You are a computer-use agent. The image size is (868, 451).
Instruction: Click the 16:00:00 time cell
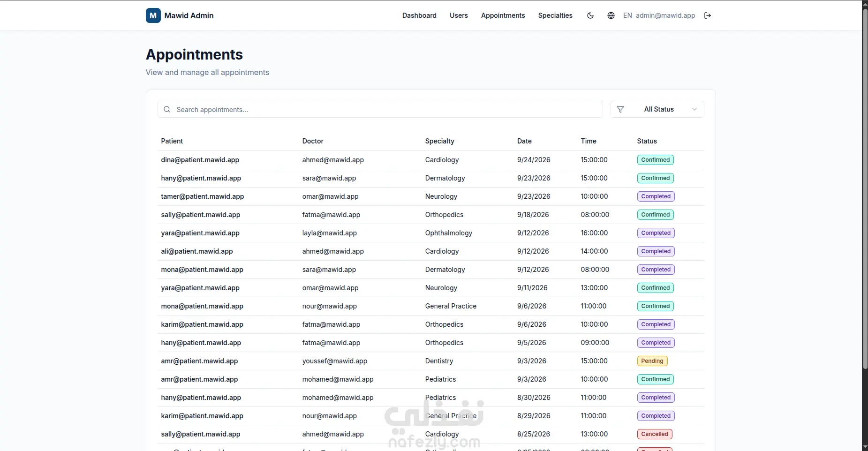(x=594, y=233)
